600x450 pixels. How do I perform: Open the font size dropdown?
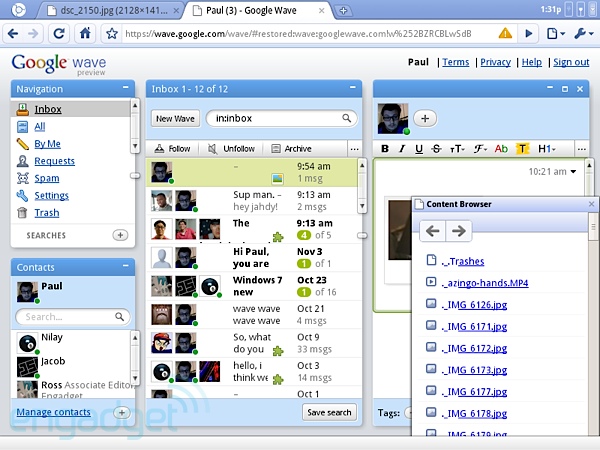tap(457, 149)
